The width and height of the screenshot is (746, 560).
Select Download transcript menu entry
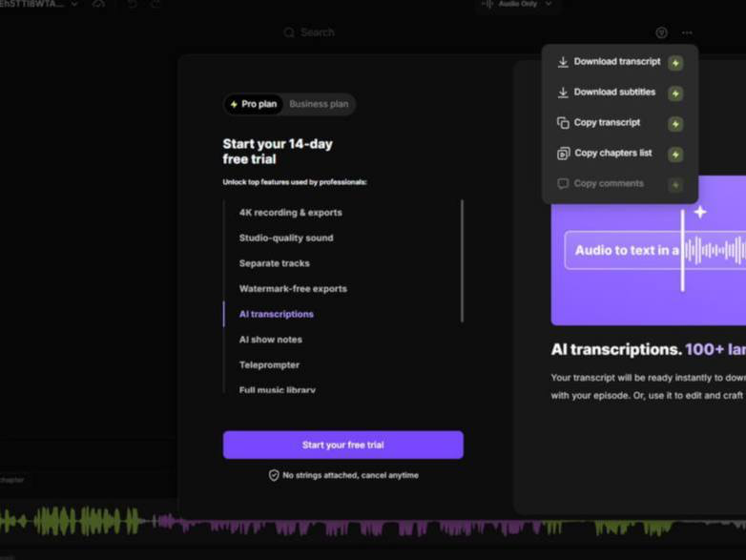616,62
